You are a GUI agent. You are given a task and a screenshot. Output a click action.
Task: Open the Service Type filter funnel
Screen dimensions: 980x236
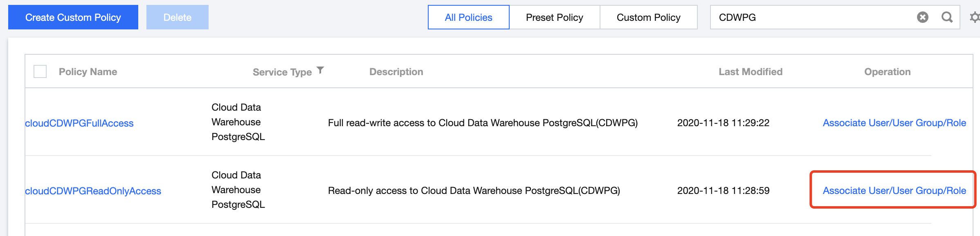point(321,70)
